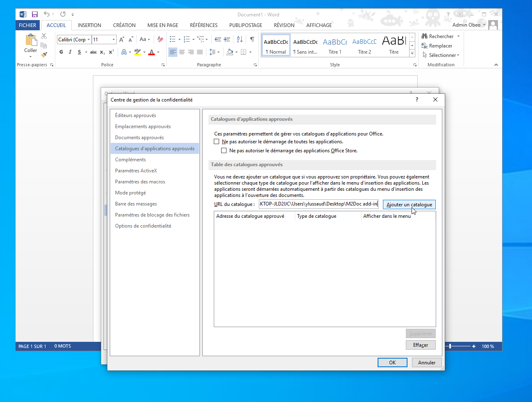
Task: Click the shading paint bucket button
Action: (x=230, y=52)
